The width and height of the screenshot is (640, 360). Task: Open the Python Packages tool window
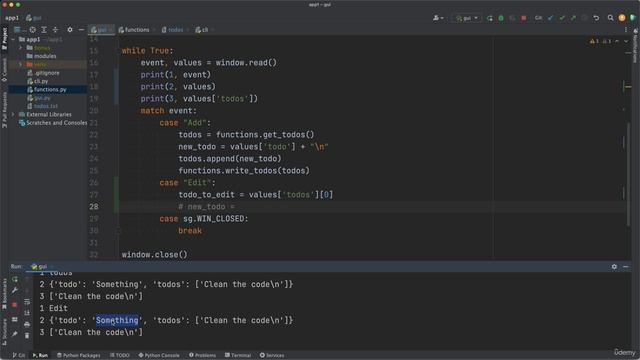[x=78, y=355]
